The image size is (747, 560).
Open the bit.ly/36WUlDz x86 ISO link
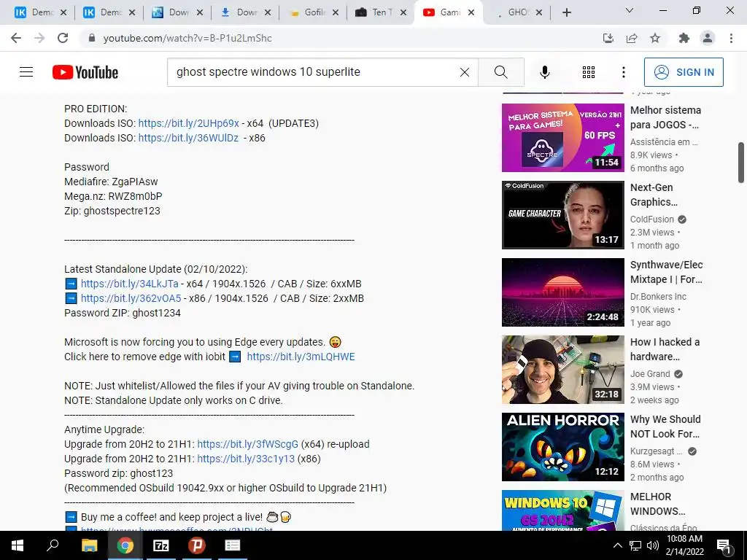(188, 138)
